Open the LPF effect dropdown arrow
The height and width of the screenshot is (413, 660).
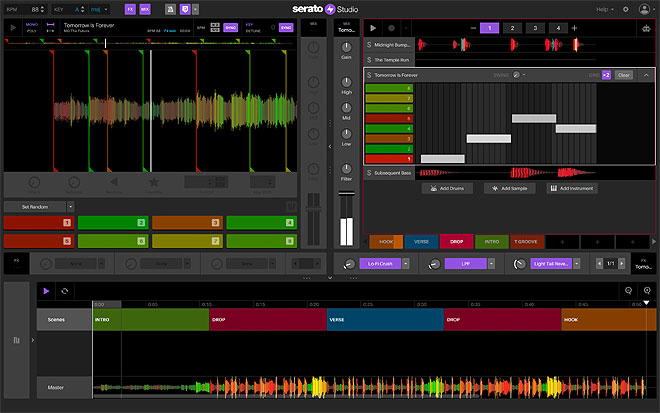coord(493,264)
